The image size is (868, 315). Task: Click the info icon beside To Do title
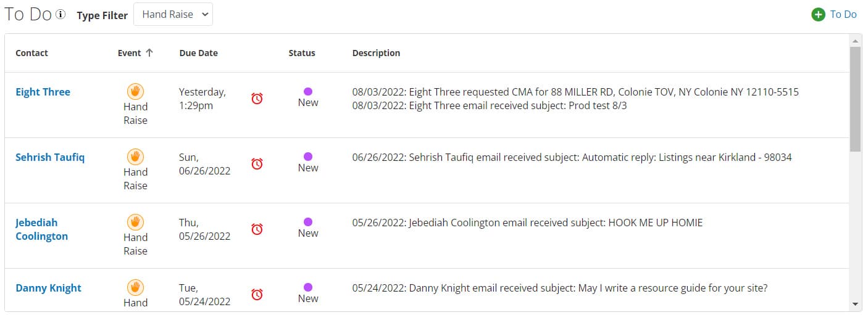pos(61,15)
